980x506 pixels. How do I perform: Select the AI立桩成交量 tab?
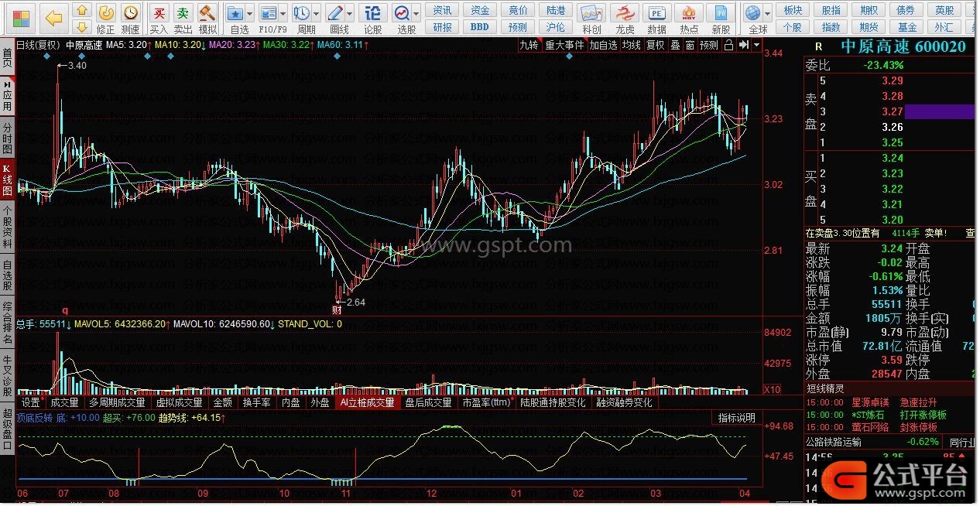(x=368, y=402)
